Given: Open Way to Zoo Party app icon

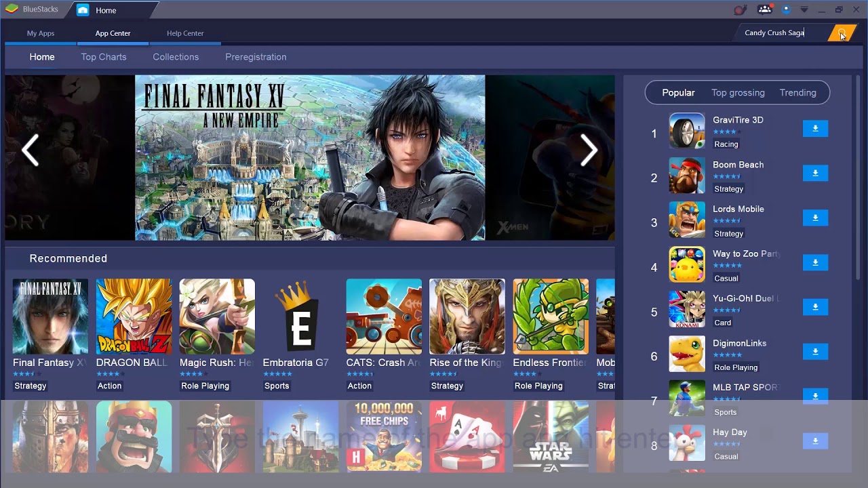Looking at the screenshot, I should point(687,264).
